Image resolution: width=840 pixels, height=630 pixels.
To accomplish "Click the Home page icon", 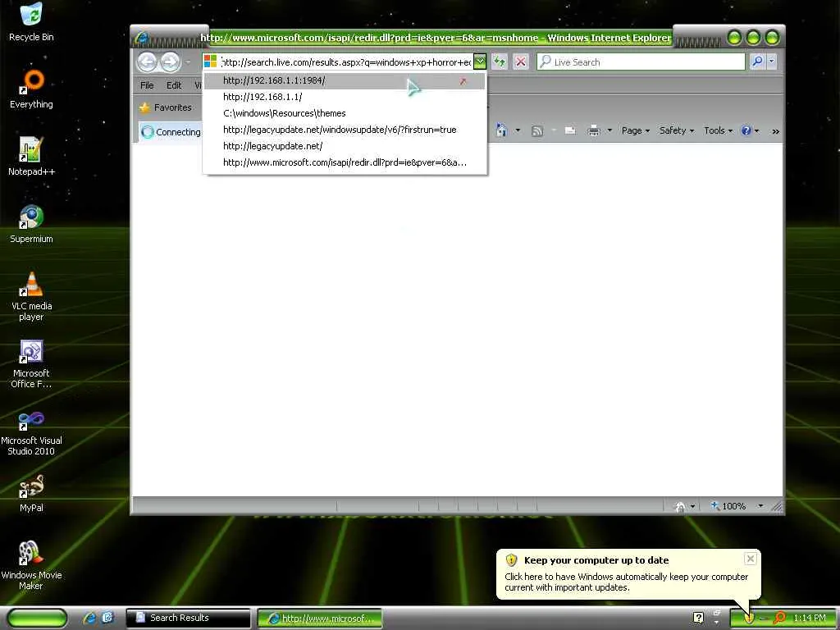I will pos(501,130).
